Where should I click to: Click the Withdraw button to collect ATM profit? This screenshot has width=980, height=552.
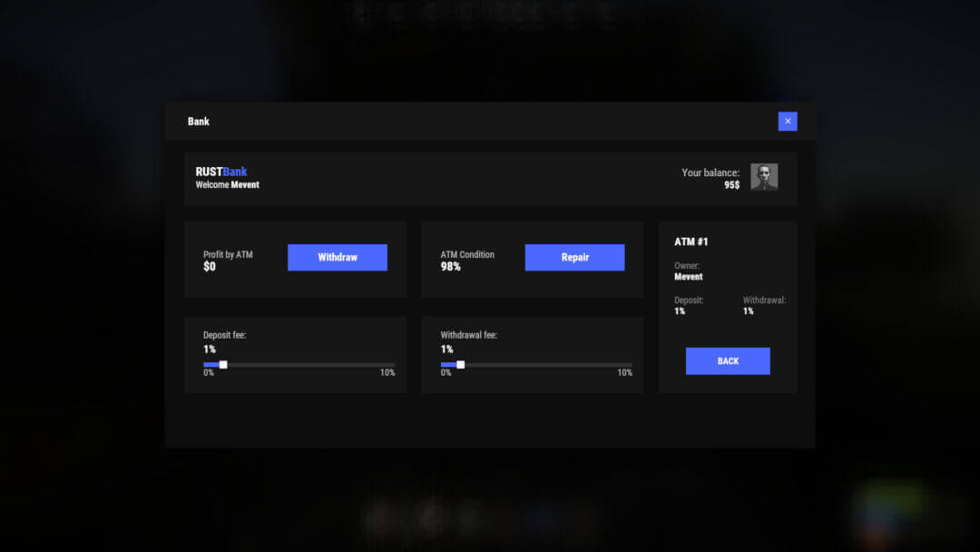click(x=337, y=258)
